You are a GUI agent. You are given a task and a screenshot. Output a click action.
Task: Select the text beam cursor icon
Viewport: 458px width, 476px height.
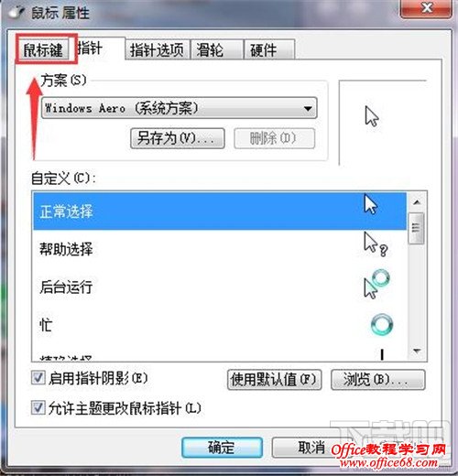tap(382, 354)
